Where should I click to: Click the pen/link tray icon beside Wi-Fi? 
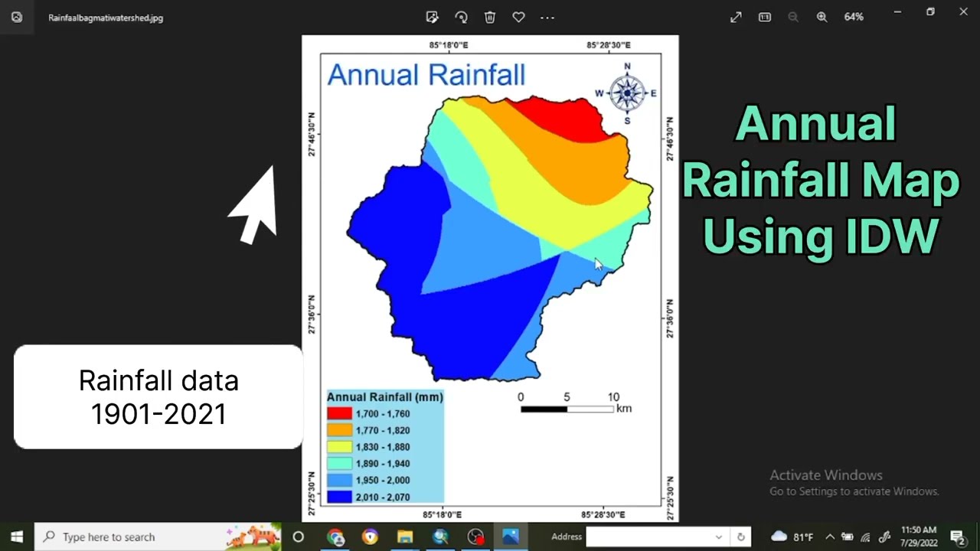click(884, 536)
